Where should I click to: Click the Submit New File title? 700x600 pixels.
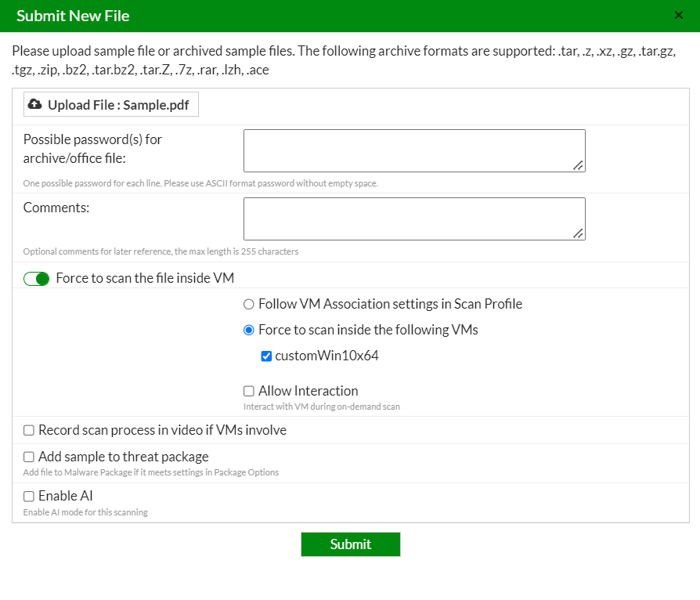[73, 16]
